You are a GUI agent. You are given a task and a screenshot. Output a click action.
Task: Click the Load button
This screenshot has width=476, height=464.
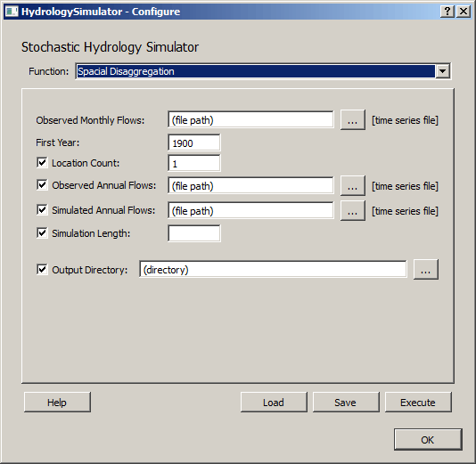(x=274, y=403)
